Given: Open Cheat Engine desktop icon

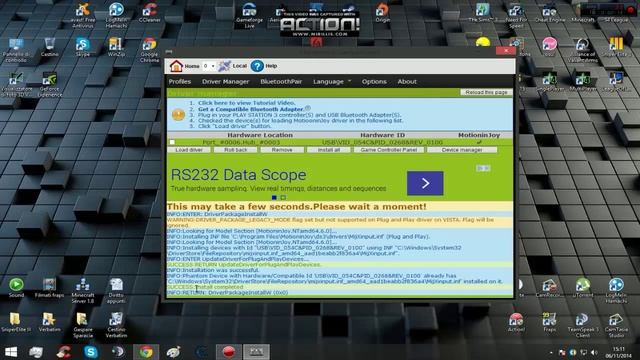Looking at the screenshot, I should point(549,13).
